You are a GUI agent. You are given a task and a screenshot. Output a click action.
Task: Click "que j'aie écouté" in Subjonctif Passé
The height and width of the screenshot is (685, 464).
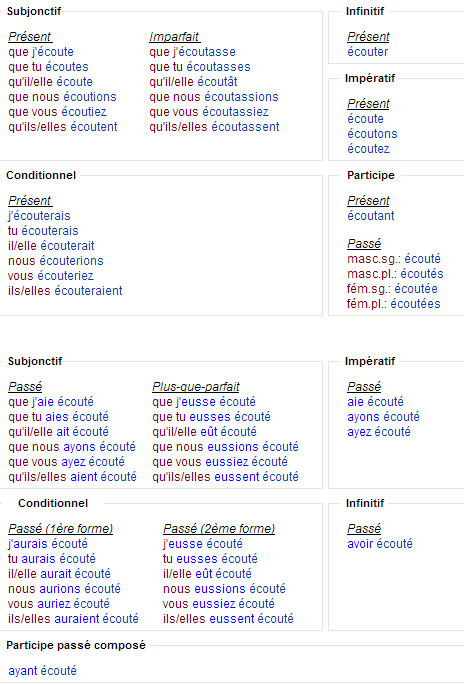click(51, 402)
